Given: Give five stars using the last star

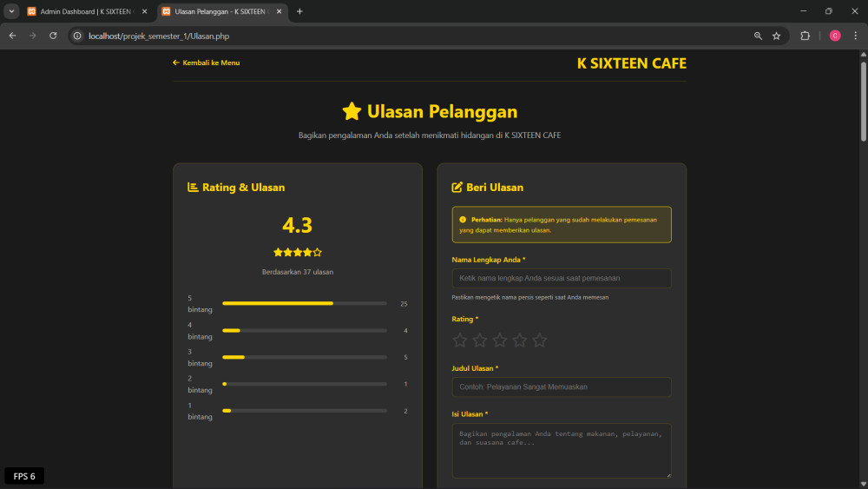Looking at the screenshot, I should coord(540,340).
